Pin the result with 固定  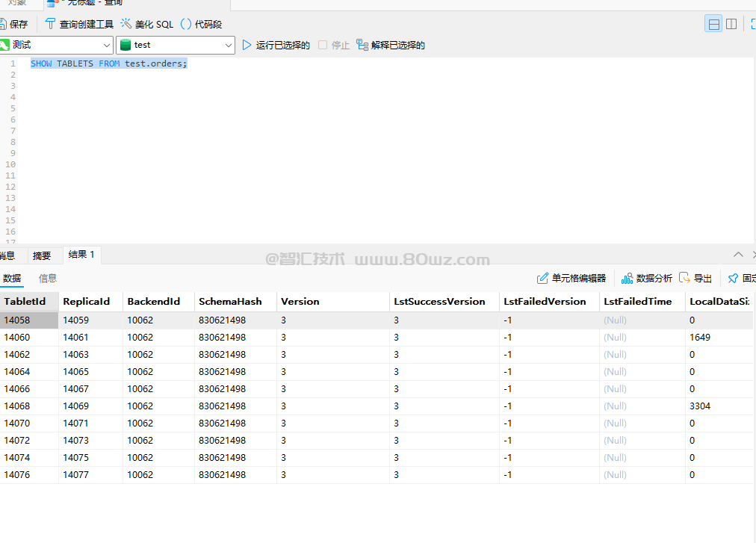point(733,279)
